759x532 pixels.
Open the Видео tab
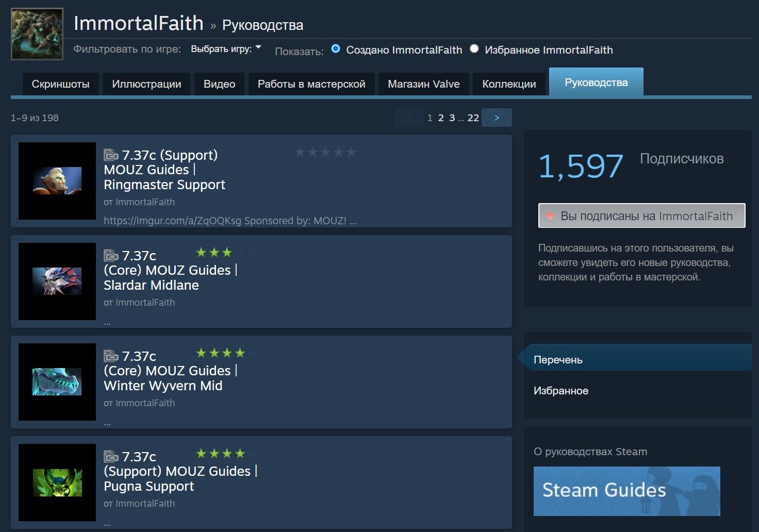tap(219, 84)
